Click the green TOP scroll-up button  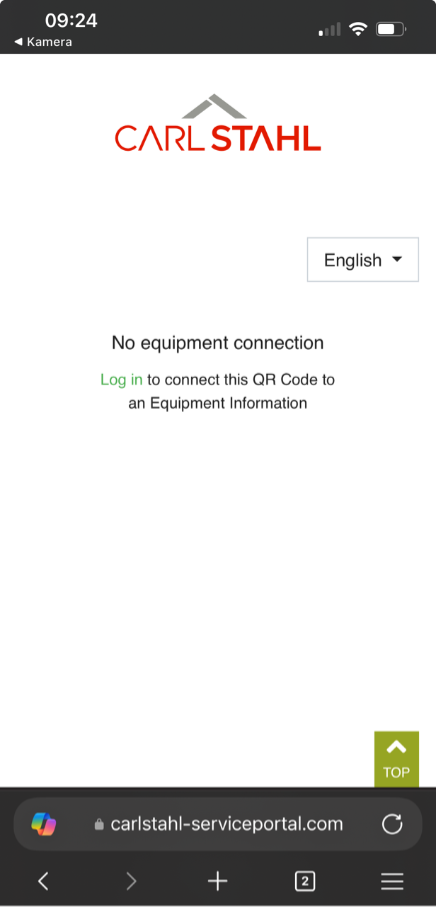[396, 759]
